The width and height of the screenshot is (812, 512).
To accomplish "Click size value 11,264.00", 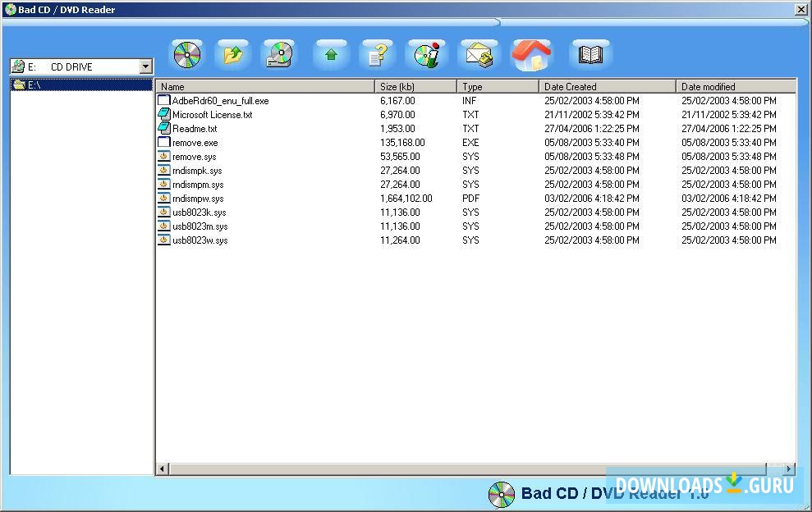I will pos(400,240).
